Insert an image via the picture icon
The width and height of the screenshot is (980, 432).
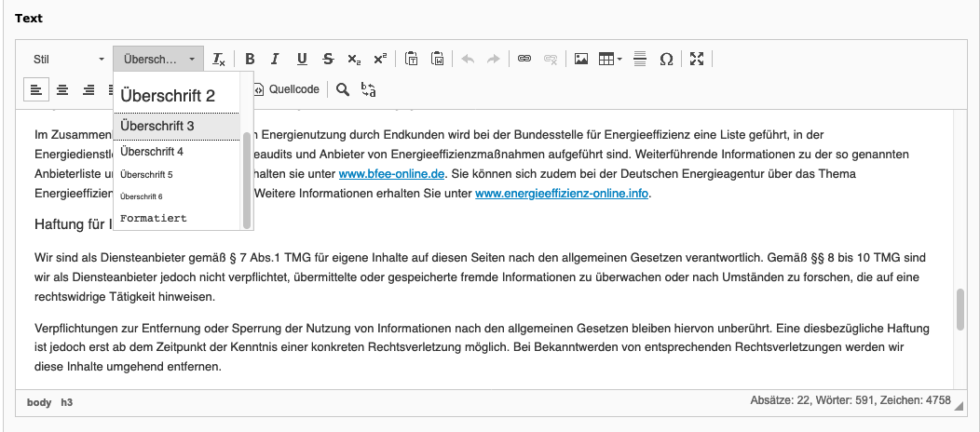[581, 59]
